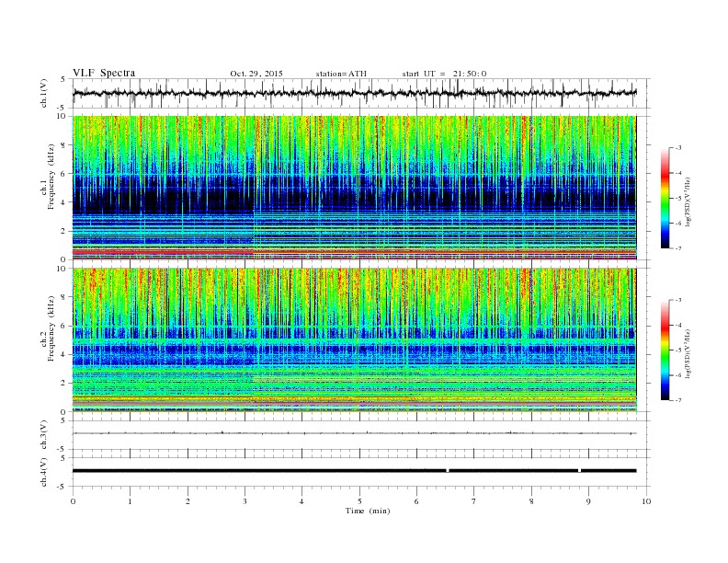Click the "5" minute tick label

click(x=359, y=501)
